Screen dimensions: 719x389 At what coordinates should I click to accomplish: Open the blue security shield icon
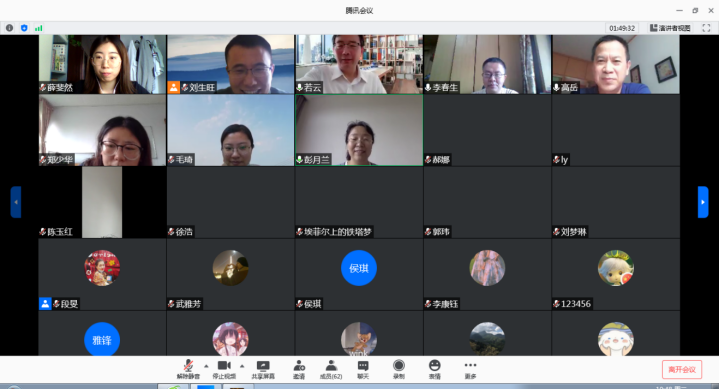[24, 28]
